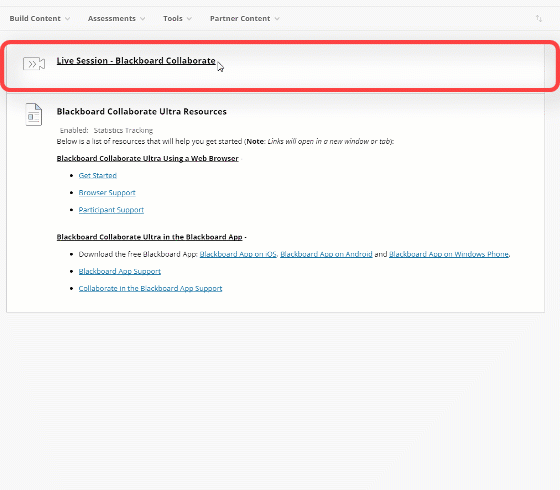560x490 pixels.
Task: Open Live Session - Blackboard Collaborate link
Action: click(x=136, y=61)
